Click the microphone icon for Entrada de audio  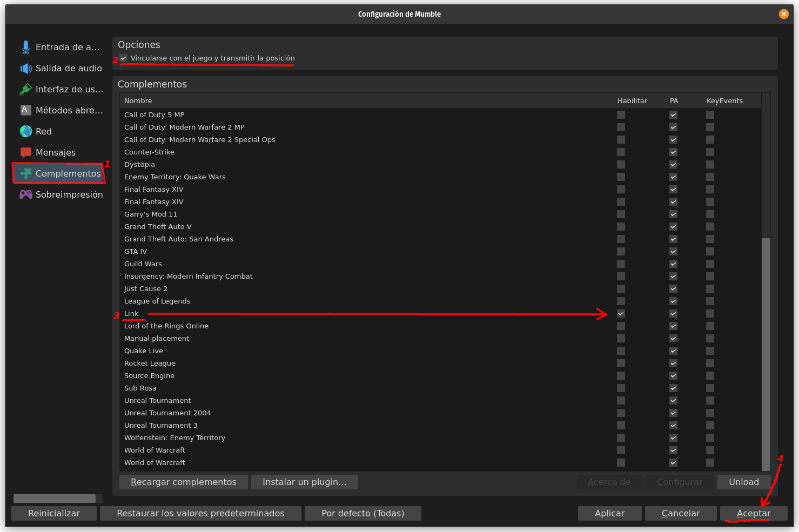click(x=25, y=48)
